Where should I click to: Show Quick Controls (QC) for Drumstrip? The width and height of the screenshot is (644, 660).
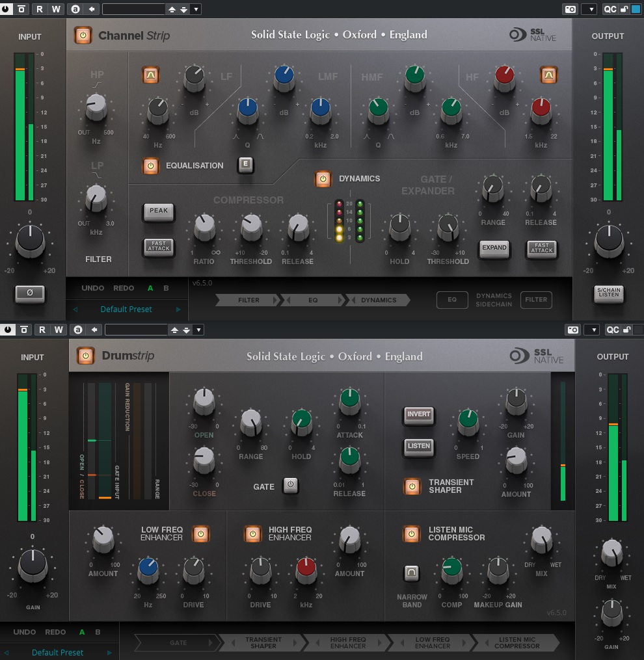click(612, 330)
